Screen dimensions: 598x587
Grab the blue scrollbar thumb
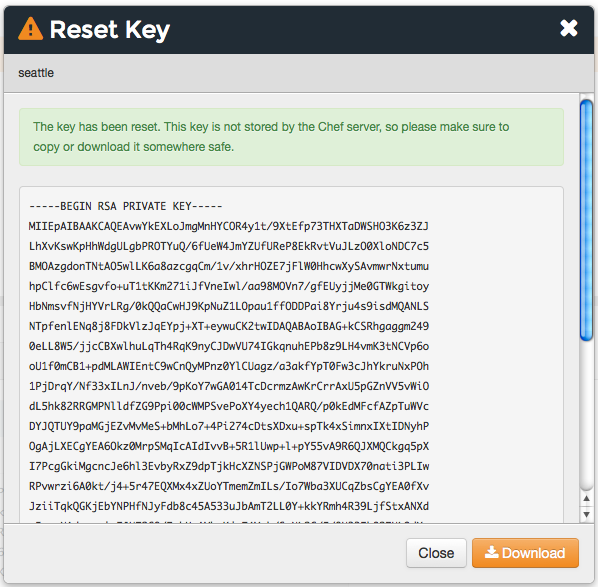pos(586,220)
